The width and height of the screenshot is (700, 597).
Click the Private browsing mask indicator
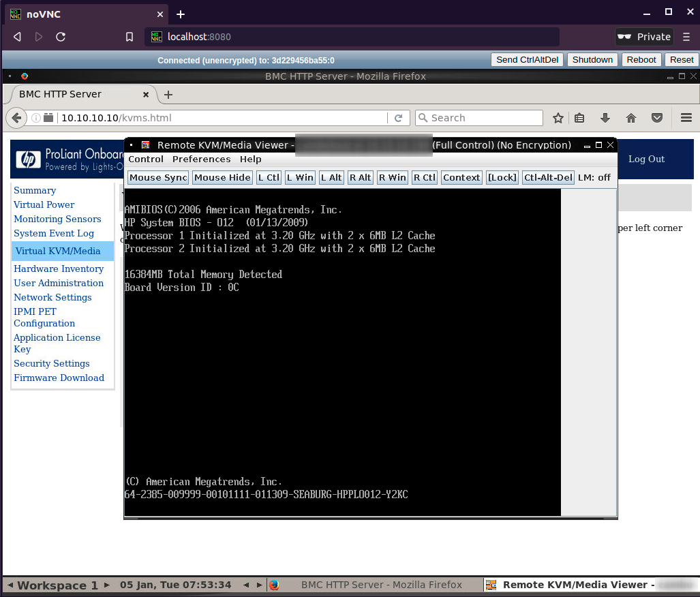pyautogui.click(x=644, y=37)
